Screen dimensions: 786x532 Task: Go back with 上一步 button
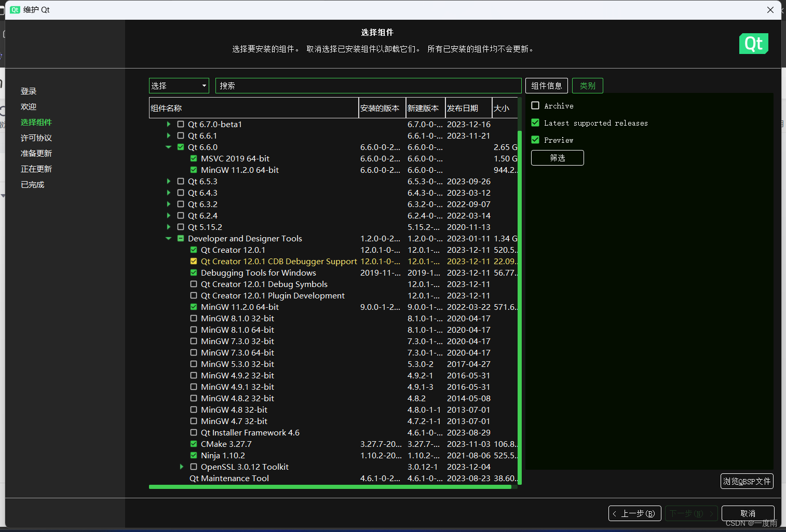coord(635,513)
